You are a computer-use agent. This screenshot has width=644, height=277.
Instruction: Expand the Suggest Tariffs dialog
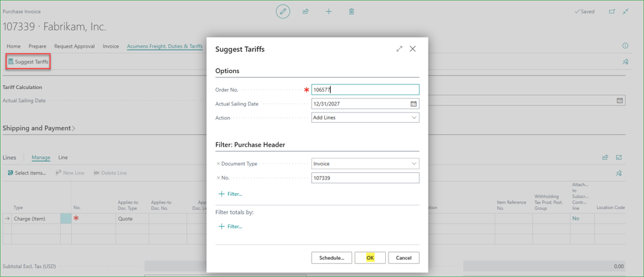click(x=399, y=49)
